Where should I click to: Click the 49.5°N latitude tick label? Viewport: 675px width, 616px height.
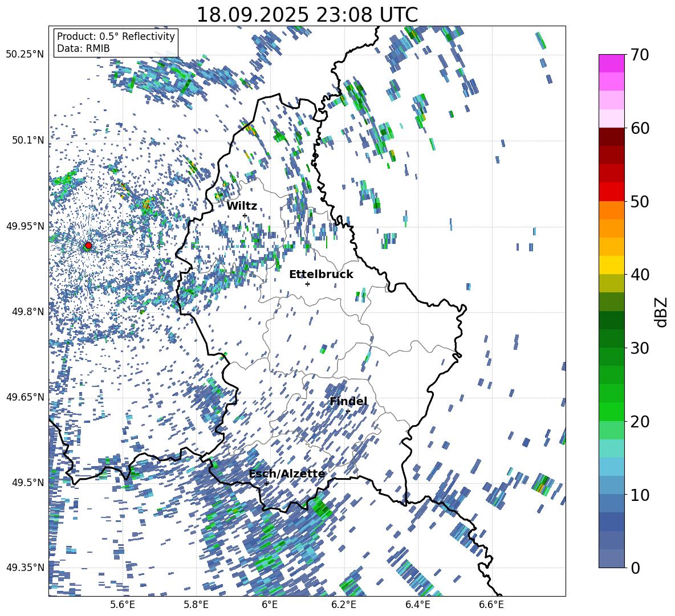[x=27, y=482]
